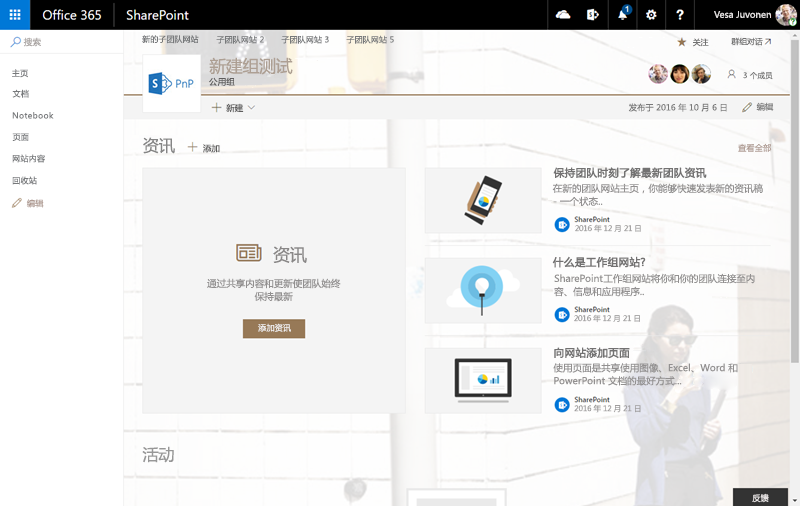Click the SharePoint icon in top bar
The image size is (800, 507).
592,15
